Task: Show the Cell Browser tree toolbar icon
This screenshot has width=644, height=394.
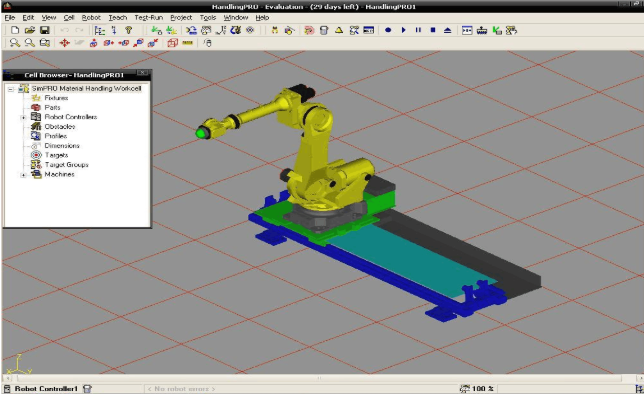Action: pyautogui.click(x=99, y=30)
